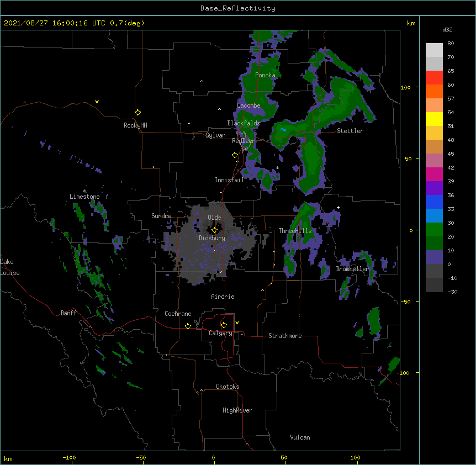Click the yellow marker below Cochrane label
Screen dimensions: 476x465
click(x=188, y=326)
